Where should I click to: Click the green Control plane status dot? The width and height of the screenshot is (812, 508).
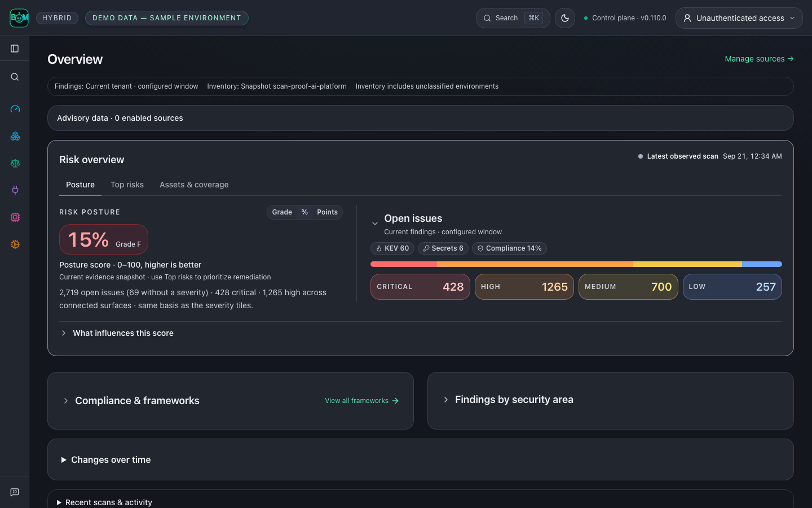[x=586, y=18]
